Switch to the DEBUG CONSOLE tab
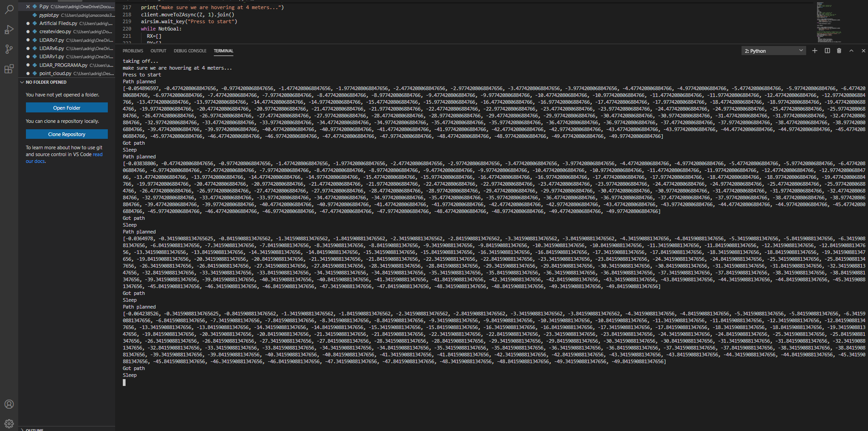This screenshot has height=431, width=868. click(x=190, y=51)
